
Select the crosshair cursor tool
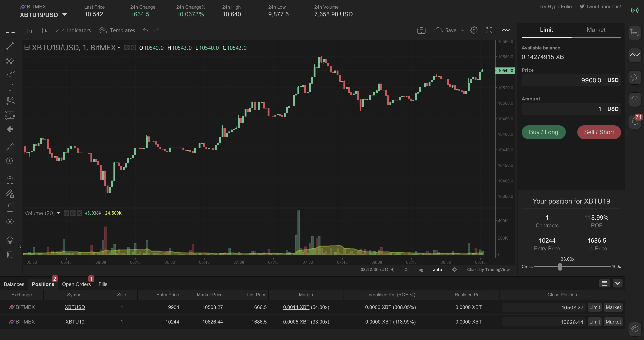[x=10, y=32]
